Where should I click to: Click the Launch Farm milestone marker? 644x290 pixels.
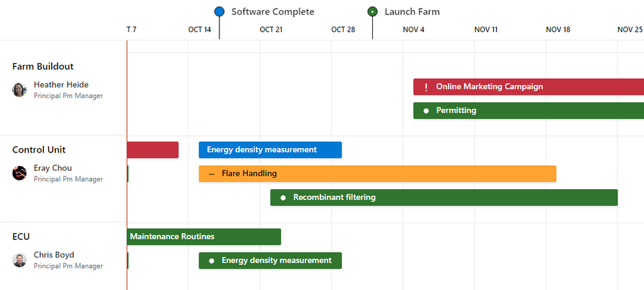point(372,11)
